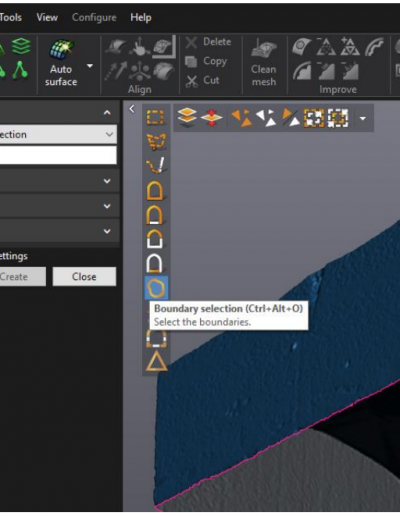Click the Close button
400x516 pixels.
[84, 277]
